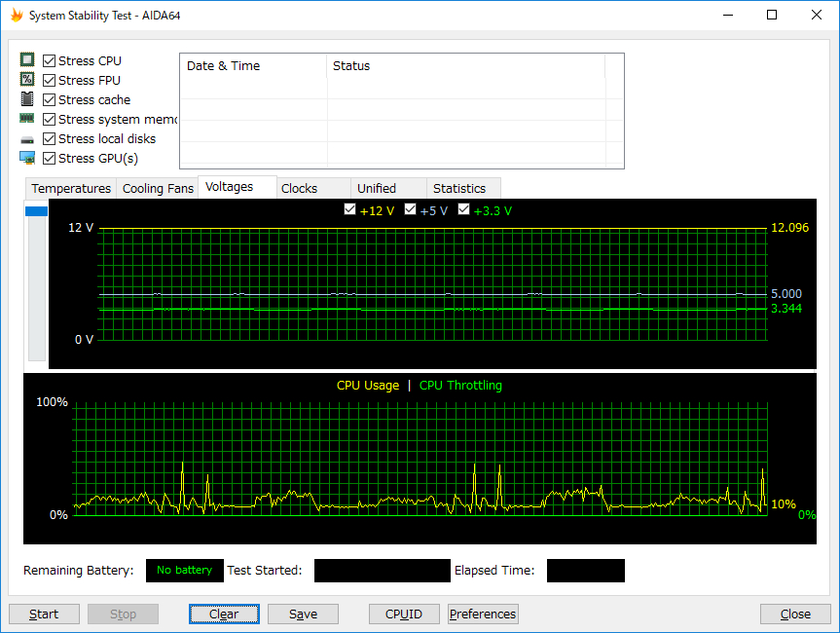Click the RAM module icon beside Stress system memory
Image resolution: width=840 pixels, height=633 pixels.
click(27, 119)
